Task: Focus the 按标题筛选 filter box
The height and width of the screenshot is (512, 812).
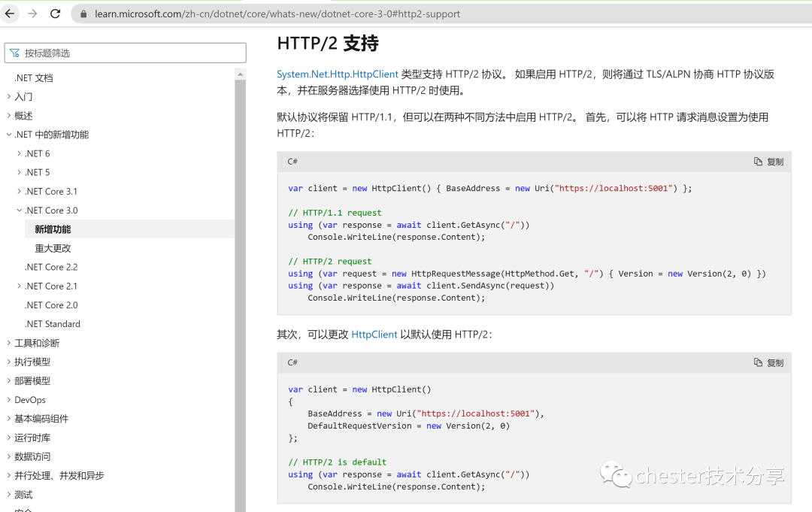Action: coord(126,53)
